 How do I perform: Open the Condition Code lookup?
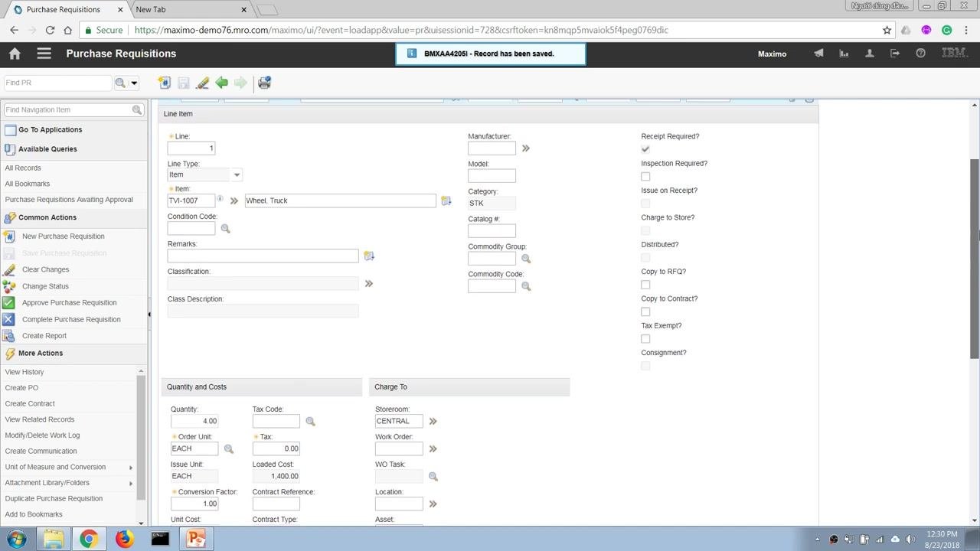tap(225, 228)
